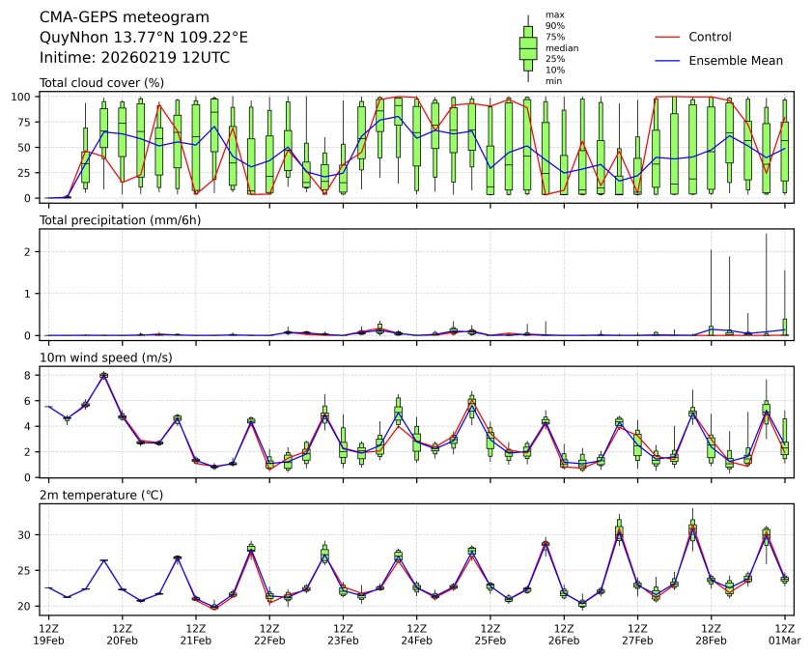
Task: Select the Ensemble Mean legend label
Action: 735,60
